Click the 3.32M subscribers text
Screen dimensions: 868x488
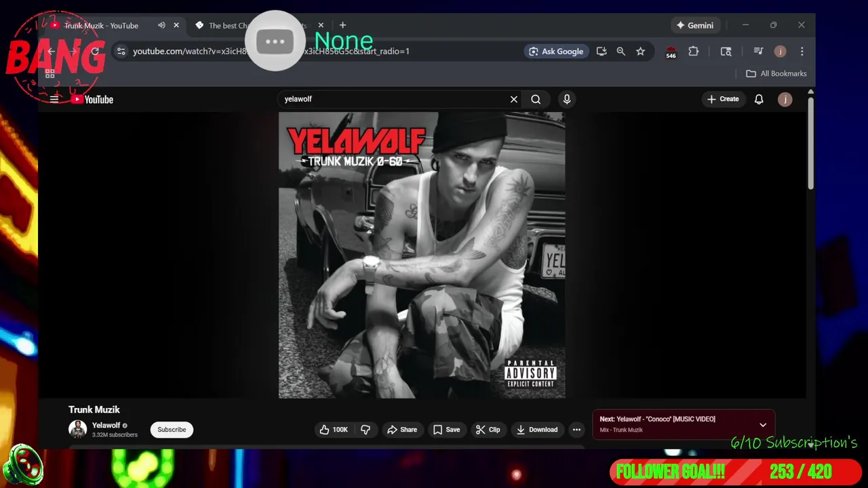(x=115, y=435)
